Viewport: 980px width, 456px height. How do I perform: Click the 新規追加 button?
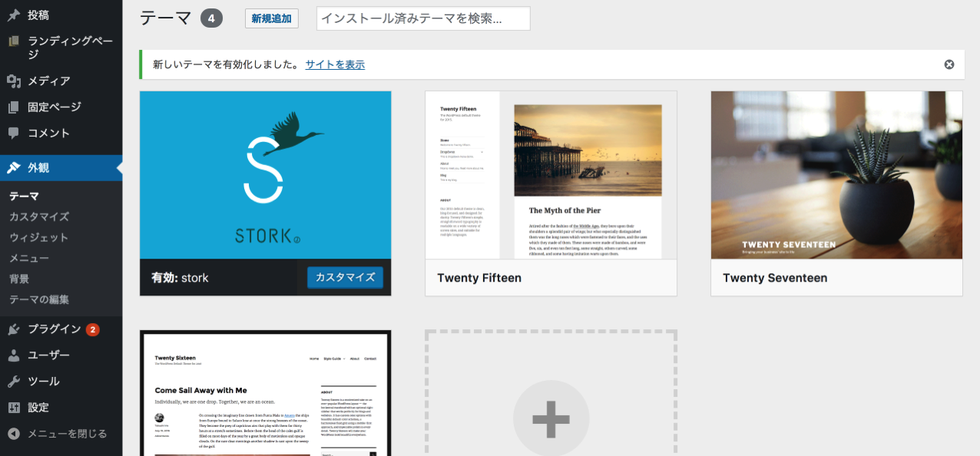(272, 18)
